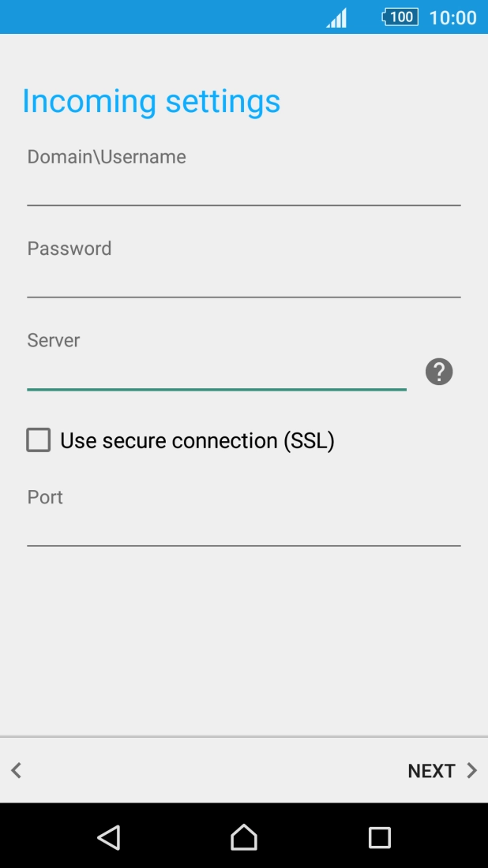This screenshot has height=868, width=488.
Task: Tap the Back triangle navigation icon
Action: [x=108, y=837]
